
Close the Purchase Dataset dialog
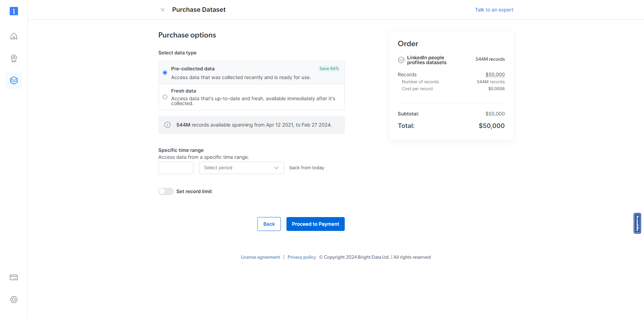click(163, 10)
